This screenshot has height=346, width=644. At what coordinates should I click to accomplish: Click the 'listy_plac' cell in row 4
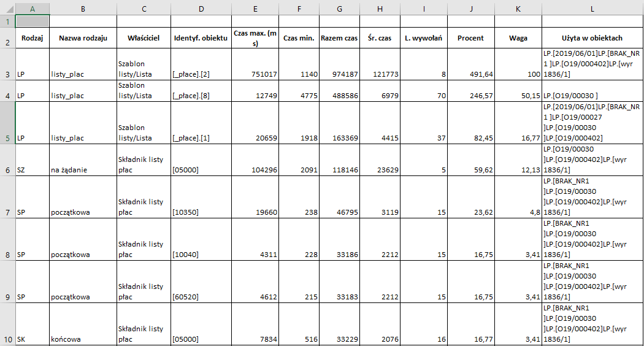coord(83,91)
